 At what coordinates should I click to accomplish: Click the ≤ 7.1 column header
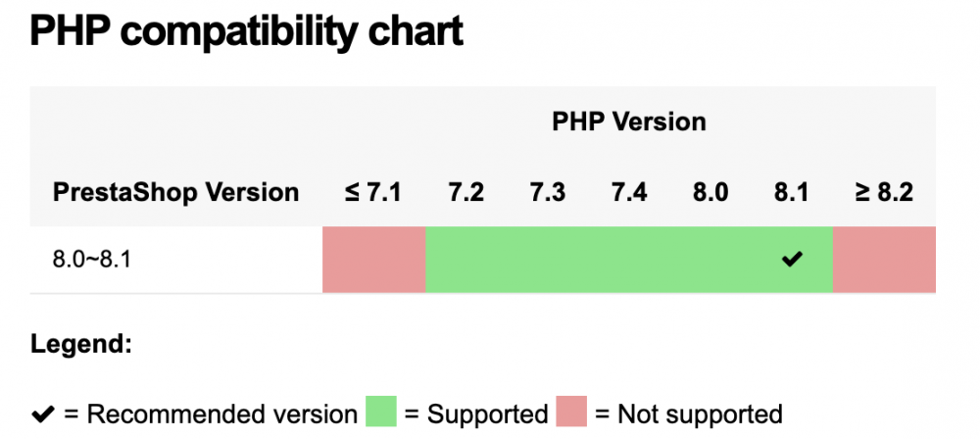(x=372, y=192)
